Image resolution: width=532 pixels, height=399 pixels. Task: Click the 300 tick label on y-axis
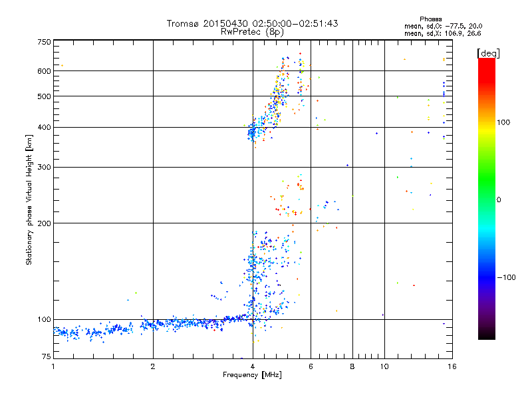point(44,167)
